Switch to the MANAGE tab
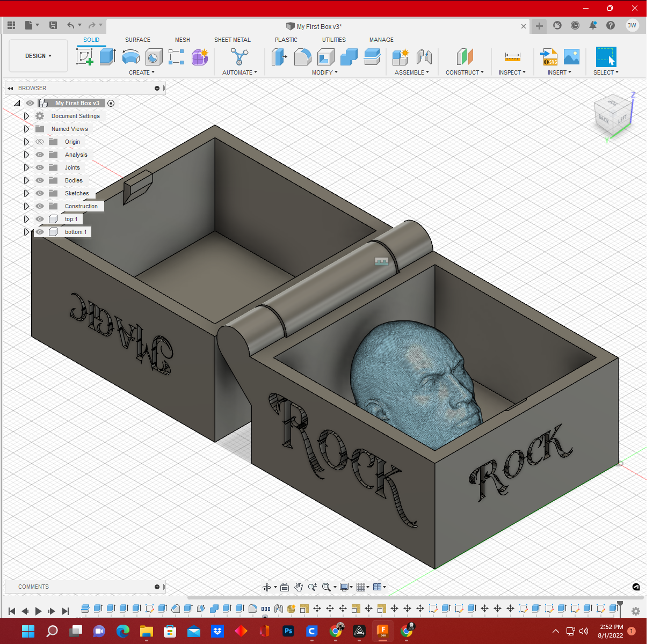The height and width of the screenshot is (644, 653). 381,40
